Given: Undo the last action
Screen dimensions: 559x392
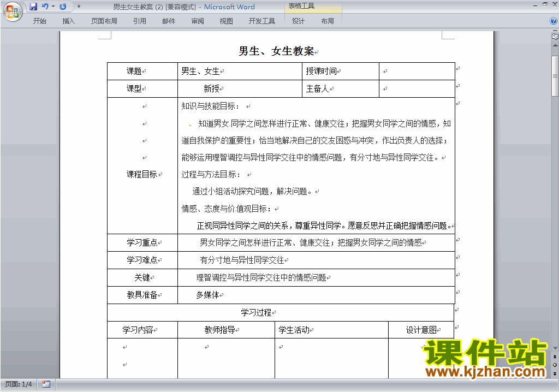Looking at the screenshot, I should click(x=45, y=7).
